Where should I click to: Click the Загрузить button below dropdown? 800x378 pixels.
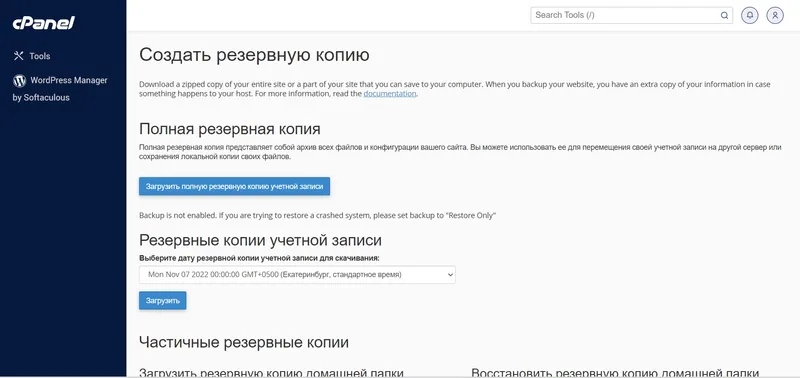(x=163, y=300)
